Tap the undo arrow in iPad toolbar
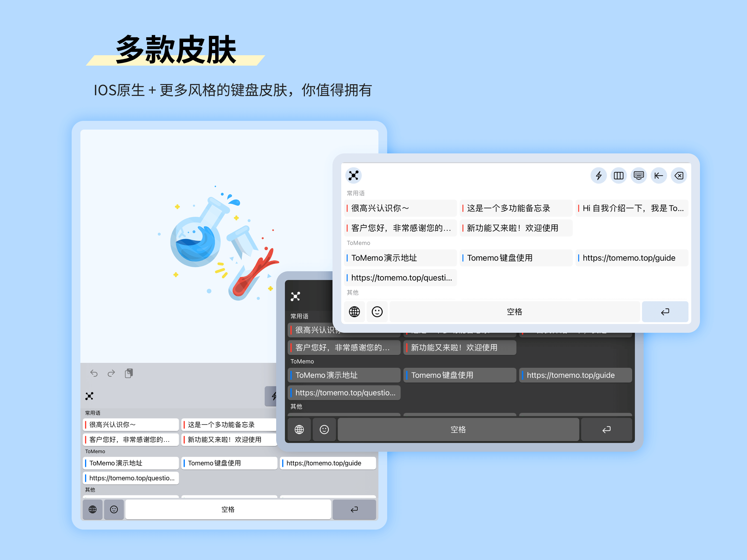747x560 pixels. tap(94, 373)
